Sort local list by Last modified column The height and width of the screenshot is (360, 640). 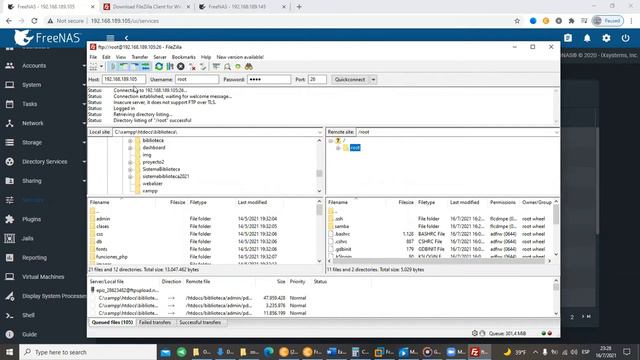(252, 202)
